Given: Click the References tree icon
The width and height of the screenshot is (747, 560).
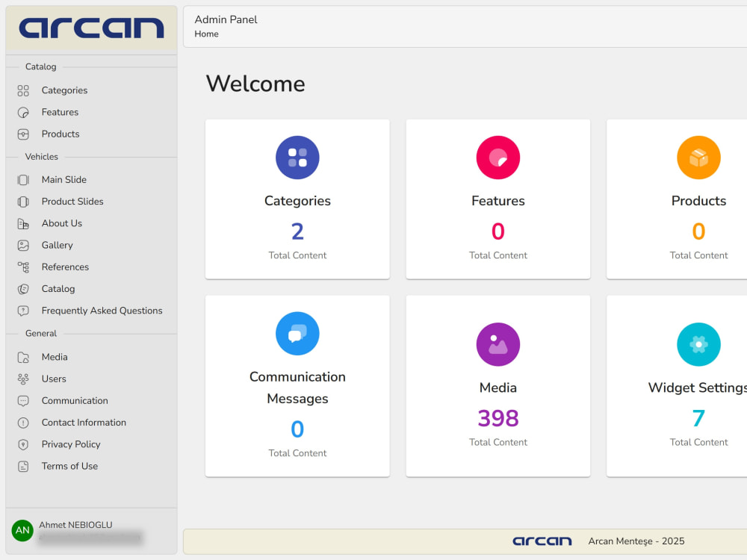Looking at the screenshot, I should (23, 267).
